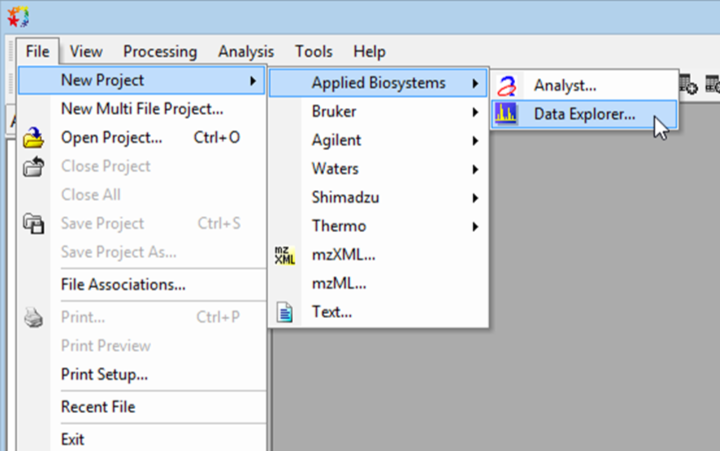Image resolution: width=720 pixels, height=451 pixels.
Task: Open the Tools menu
Action: coord(314,51)
